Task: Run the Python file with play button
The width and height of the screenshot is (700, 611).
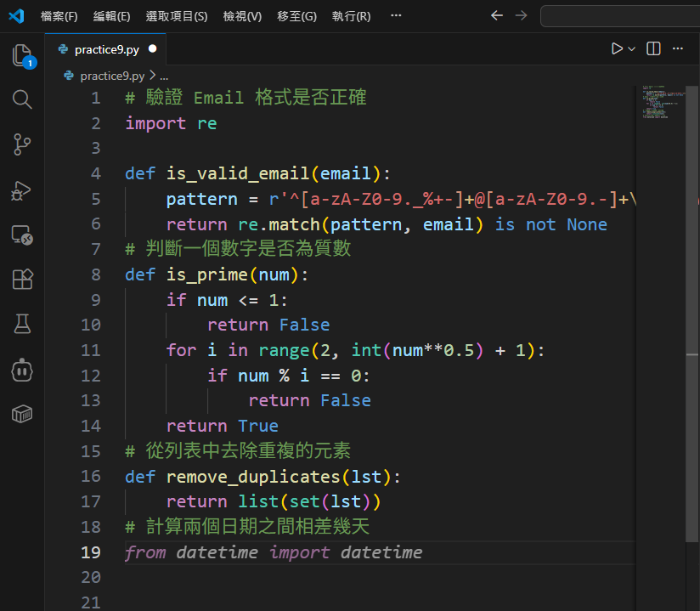Action: 617,49
